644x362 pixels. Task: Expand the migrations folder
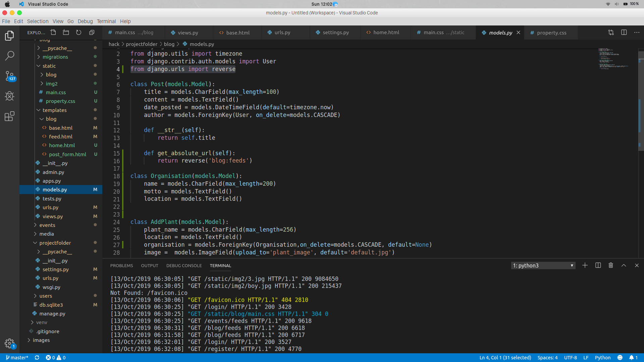(x=55, y=57)
